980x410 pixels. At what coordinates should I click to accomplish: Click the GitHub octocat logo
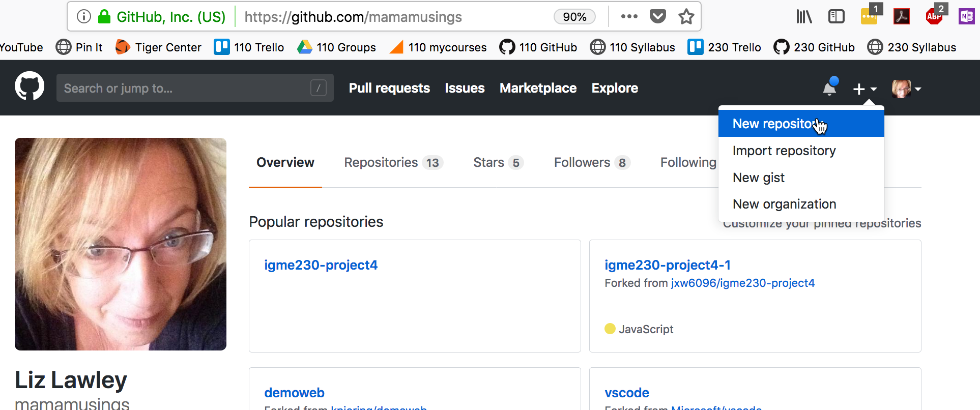pyautogui.click(x=30, y=85)
